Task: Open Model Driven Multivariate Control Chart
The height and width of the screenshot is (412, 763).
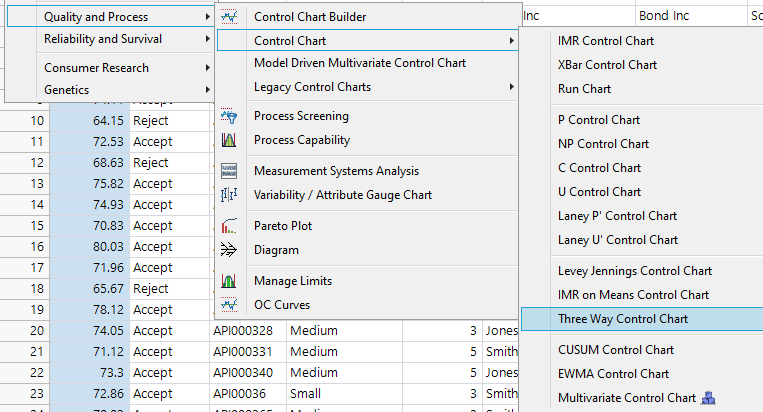Action: click(x=360, y=63)
